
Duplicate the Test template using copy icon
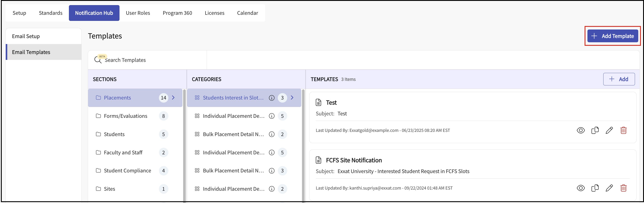[x=595, y=130]
